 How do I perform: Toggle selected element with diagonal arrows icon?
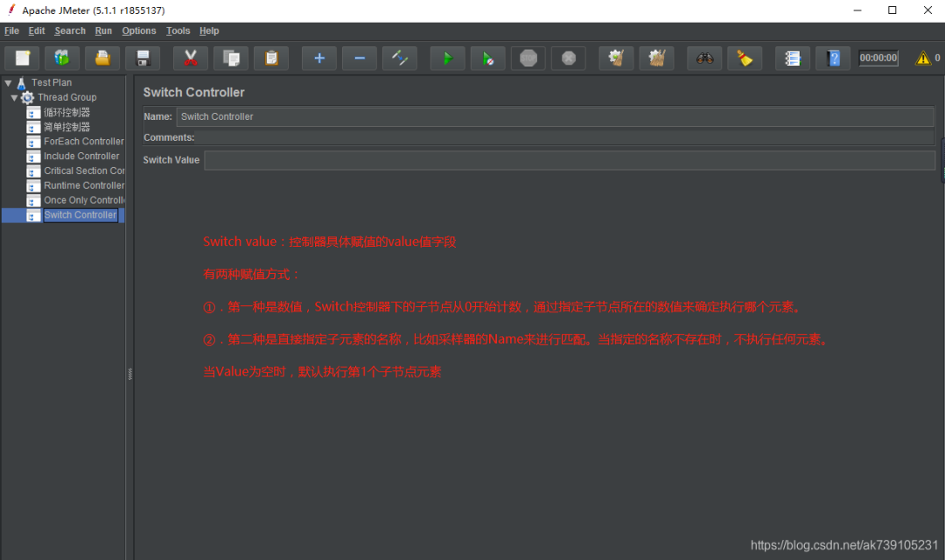[x=400, y=58]
